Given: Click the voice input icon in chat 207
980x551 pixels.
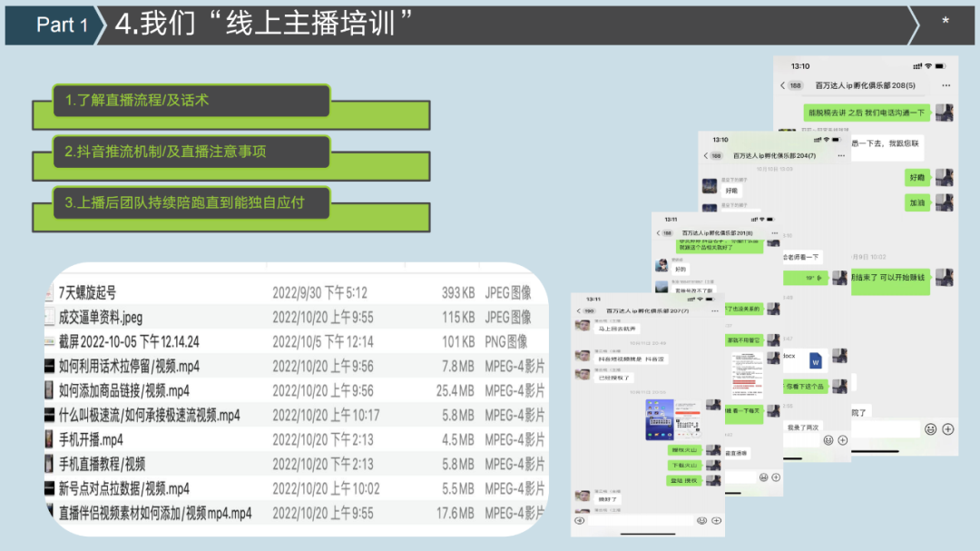Looking at the screenshot, I should coord(579,520).
